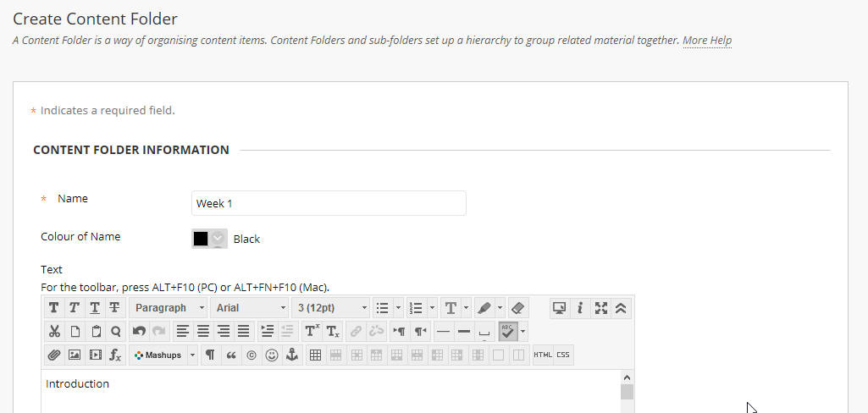
Task: Insert an anchor in text
Action: pyautogui.click(x=291, y=355)
